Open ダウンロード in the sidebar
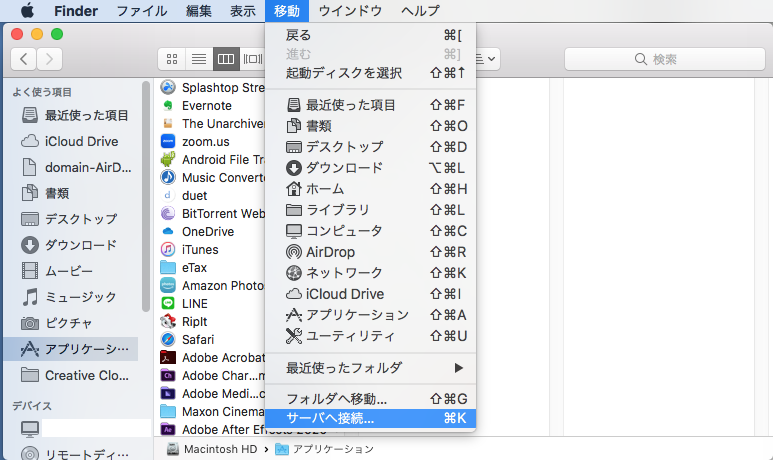The height and width of the screenshot is (460, 773). (x=69, y=245)
